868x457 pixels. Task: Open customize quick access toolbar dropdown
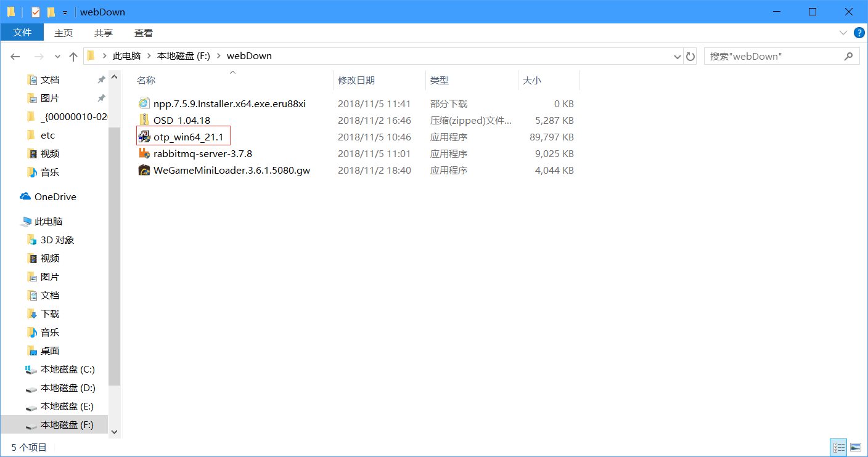65,12
